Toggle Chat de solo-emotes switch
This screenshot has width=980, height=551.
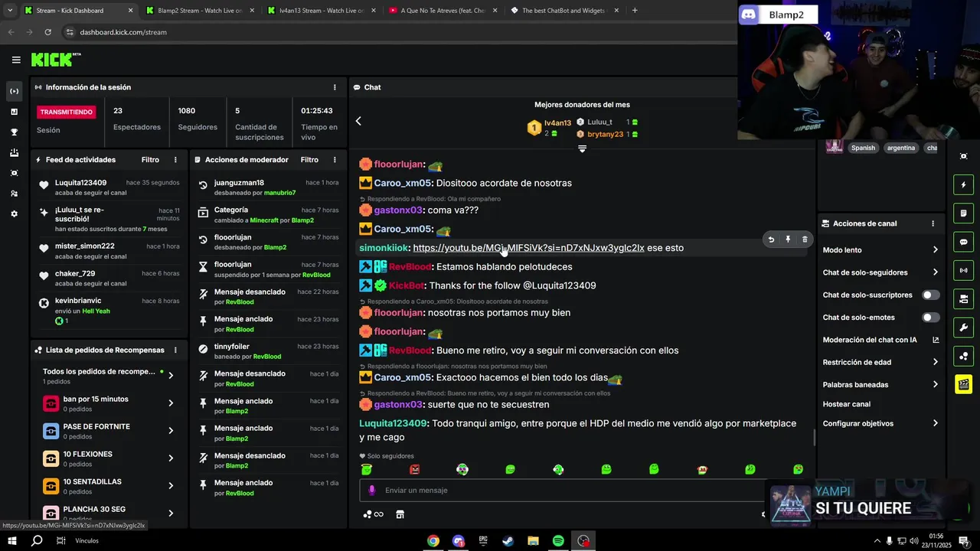(x=930, y=318)
